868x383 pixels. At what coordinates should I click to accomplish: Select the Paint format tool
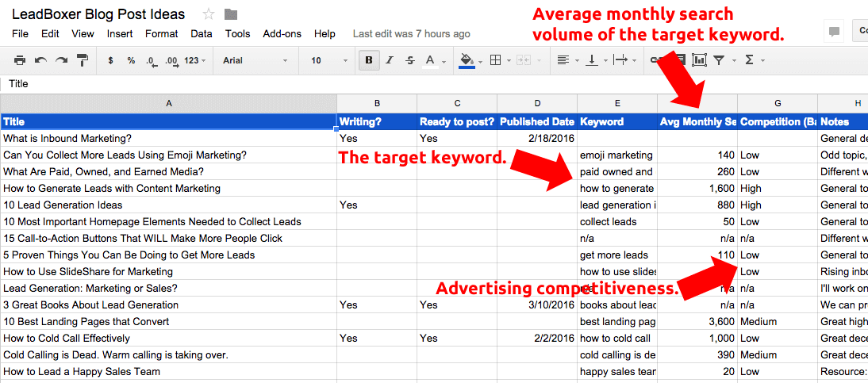pyautogui.click(x=82, y=60)
